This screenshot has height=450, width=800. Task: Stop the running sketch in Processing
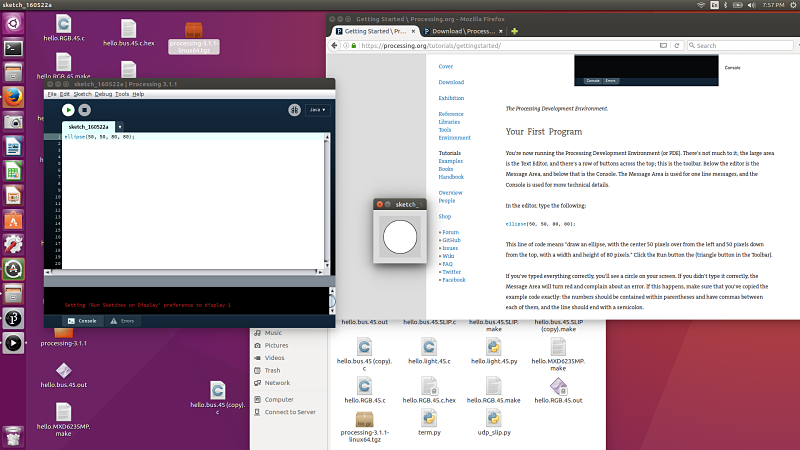pos(85,110)
